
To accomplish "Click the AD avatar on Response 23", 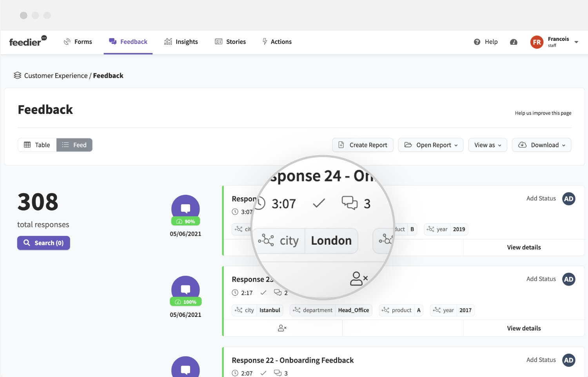I will (568, 279).
